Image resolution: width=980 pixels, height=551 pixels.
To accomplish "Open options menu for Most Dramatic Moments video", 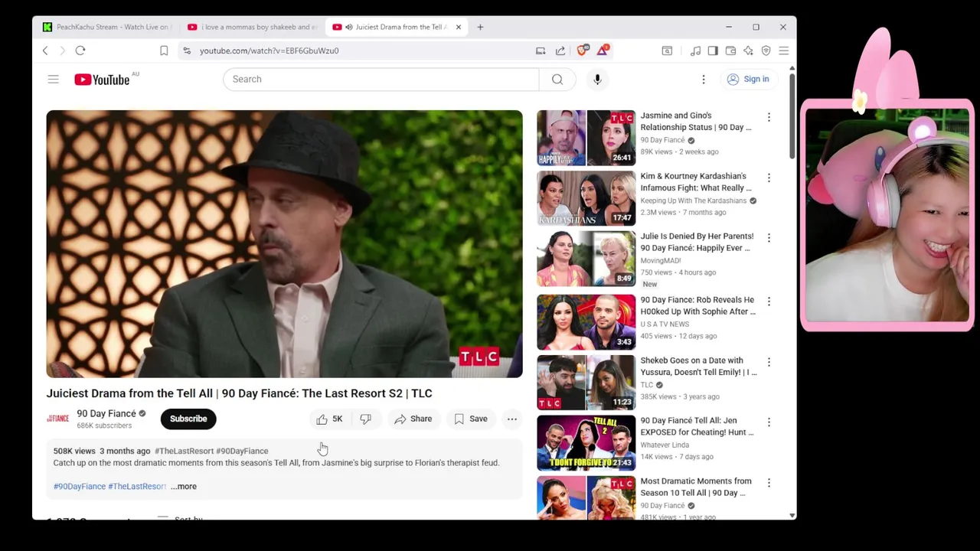I will 769,483.
